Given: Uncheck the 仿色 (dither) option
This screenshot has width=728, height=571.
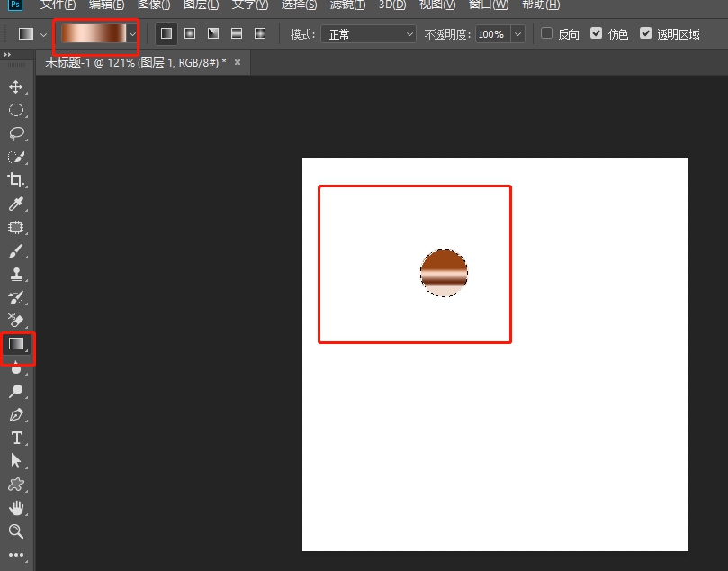Looking at the screenshot, I should tap(597, 33).
